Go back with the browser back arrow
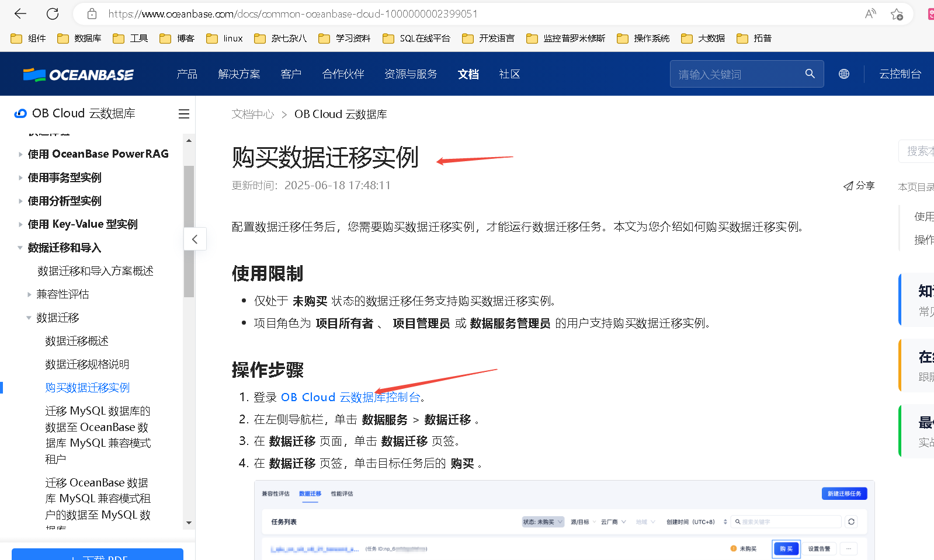This screenshot has height=560, width=934. pyautogui.click(x=20, y=13)
